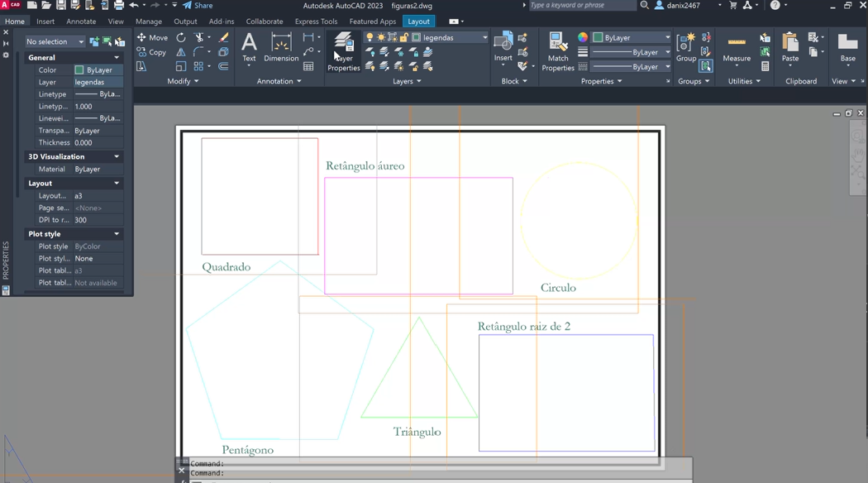Toggle group selection on/off icon
Screen dimensions: 868x483
tap(705, 66)
